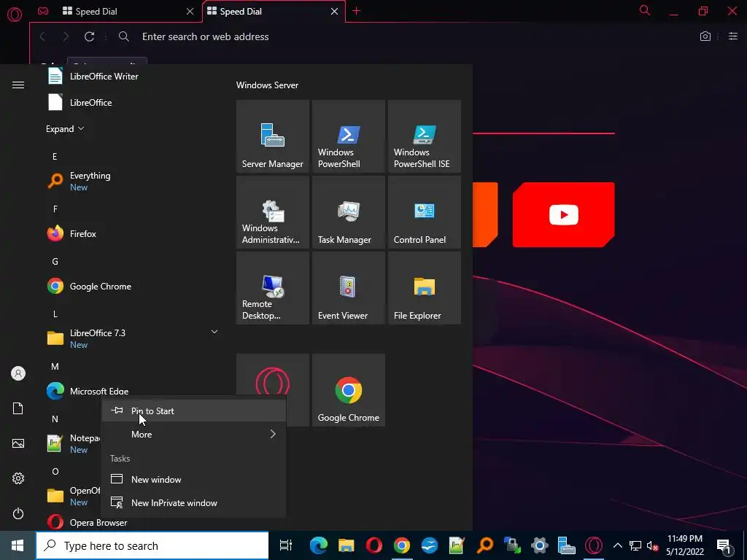Choose Pin to Start in context menu
The image size is (747, 560).
[x=194, y=411]
